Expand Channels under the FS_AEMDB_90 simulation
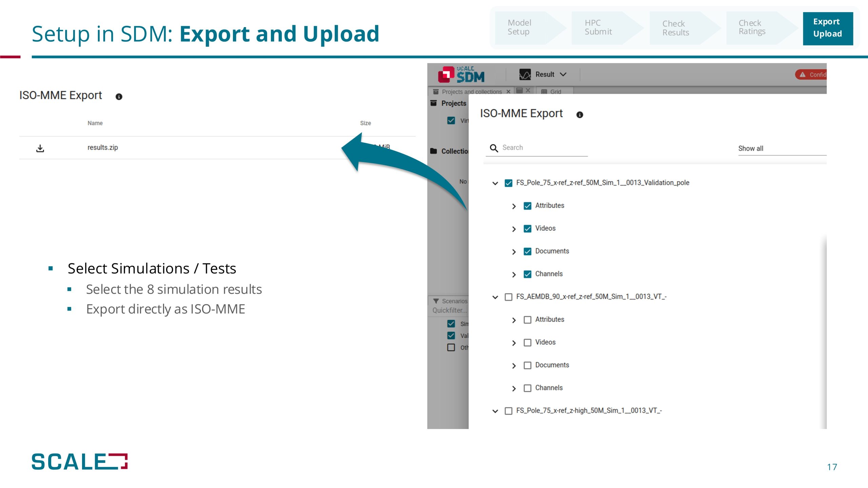The height and width of the screenshot is (488, 868). click(x=514, y=388)
